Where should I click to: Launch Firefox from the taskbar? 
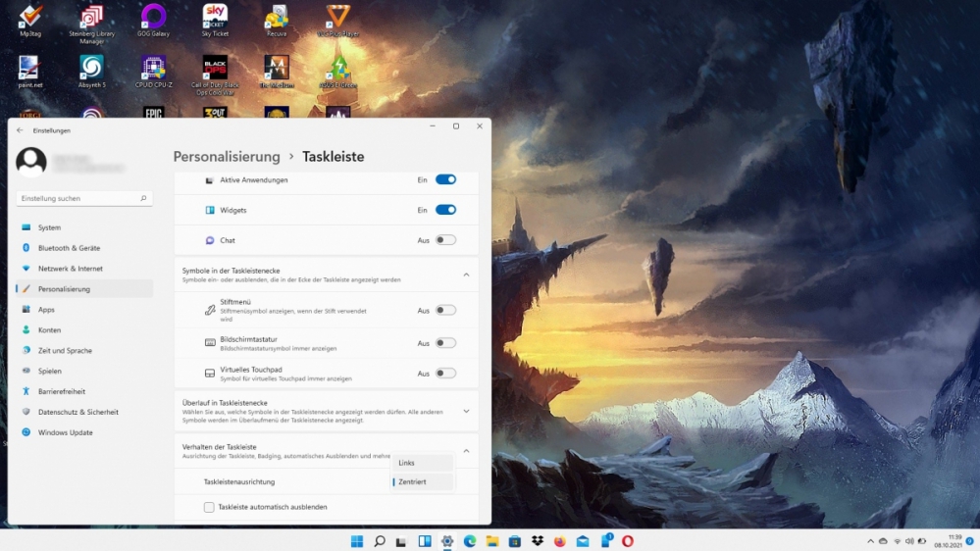tap(559, 541)
